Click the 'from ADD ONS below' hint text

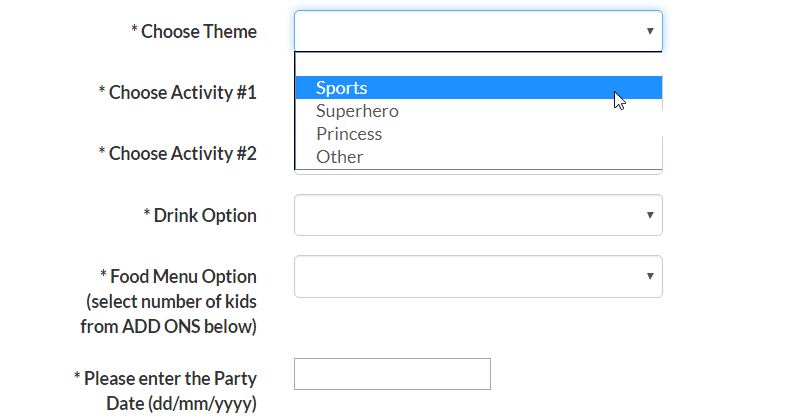click(169, 327)
